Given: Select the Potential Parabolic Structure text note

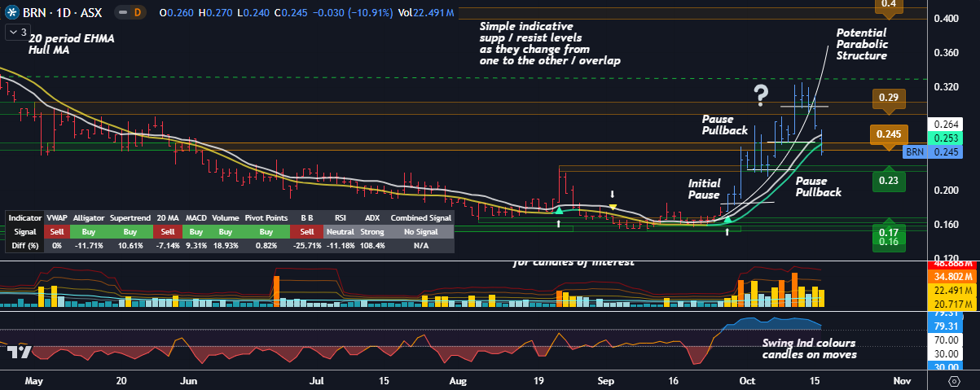Looking at the screenshot, I should 862,45.
